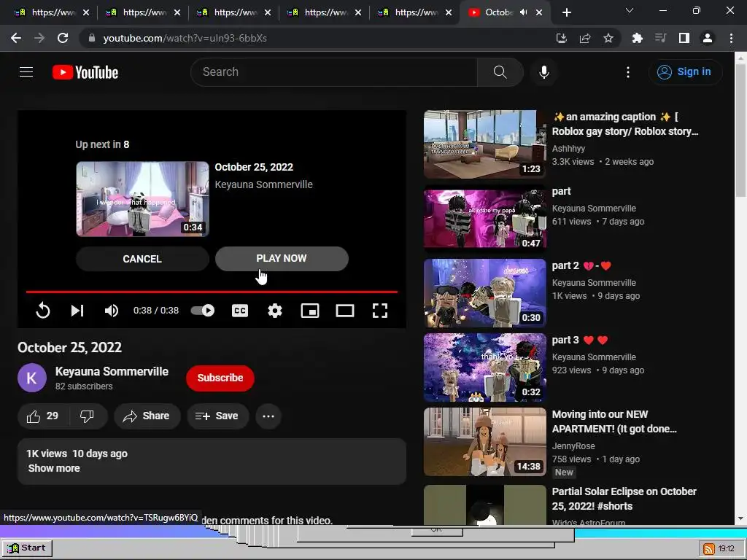
Task: Open JennyRose channel name
Action: [x=573, y=446]
